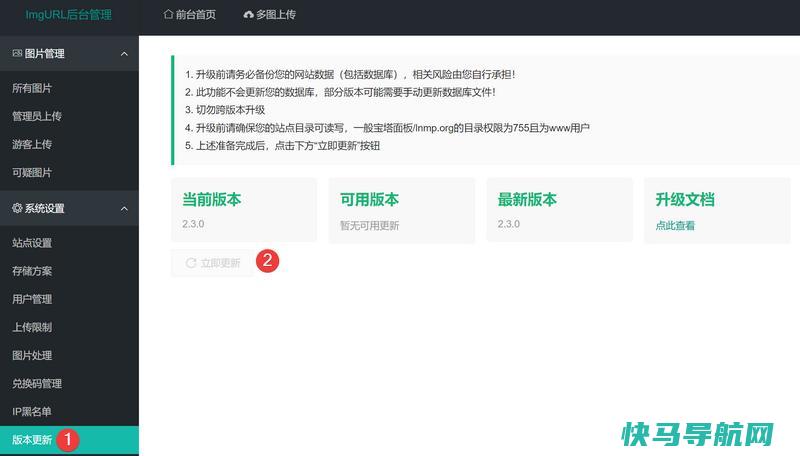Click the 2.3.0 value under 最新版本
The image size is (800, 456).
coord(509,224)
